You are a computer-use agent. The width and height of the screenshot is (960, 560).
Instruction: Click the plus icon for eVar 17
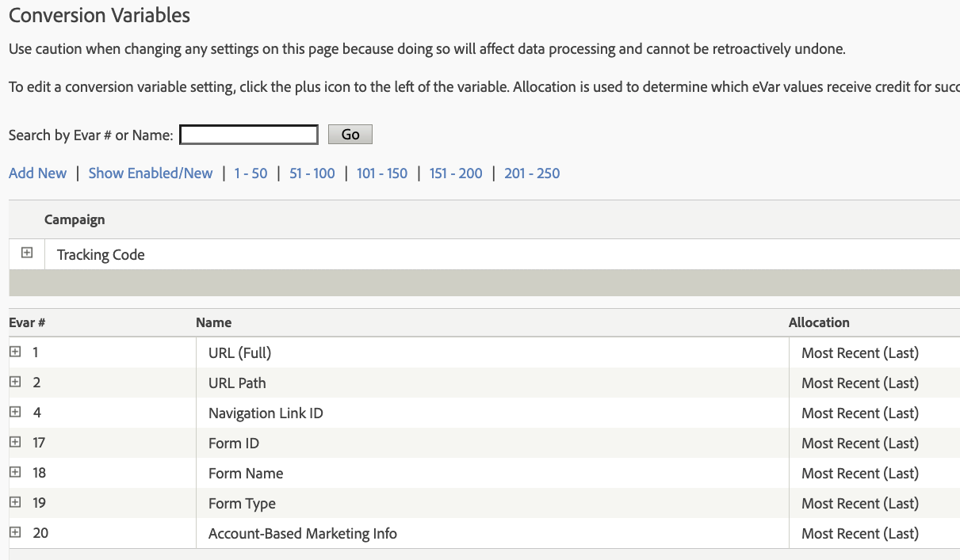(15, 442)
